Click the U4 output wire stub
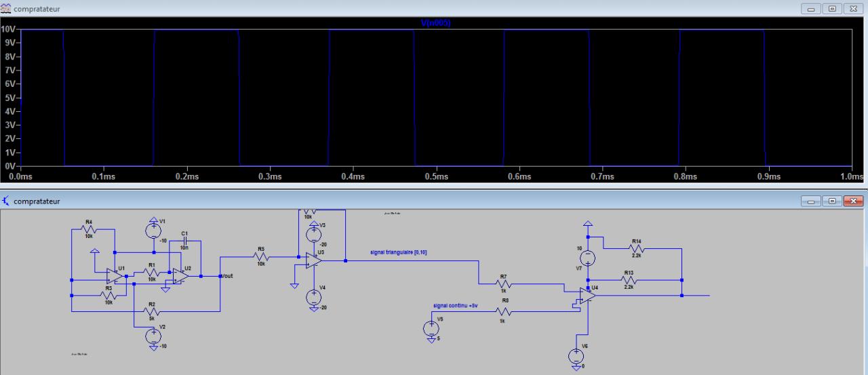This screenshot has height=375, width=868. (696, 296)
